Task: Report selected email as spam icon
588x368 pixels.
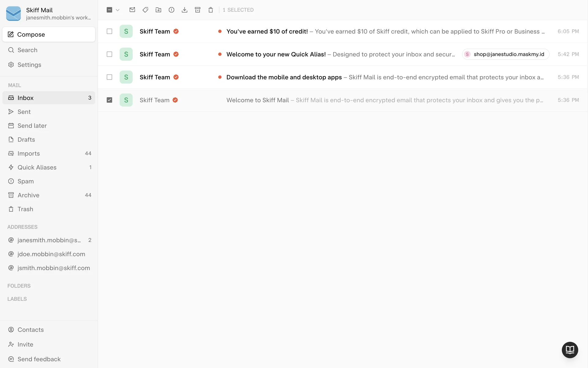Action: click(x=171, y=10)
